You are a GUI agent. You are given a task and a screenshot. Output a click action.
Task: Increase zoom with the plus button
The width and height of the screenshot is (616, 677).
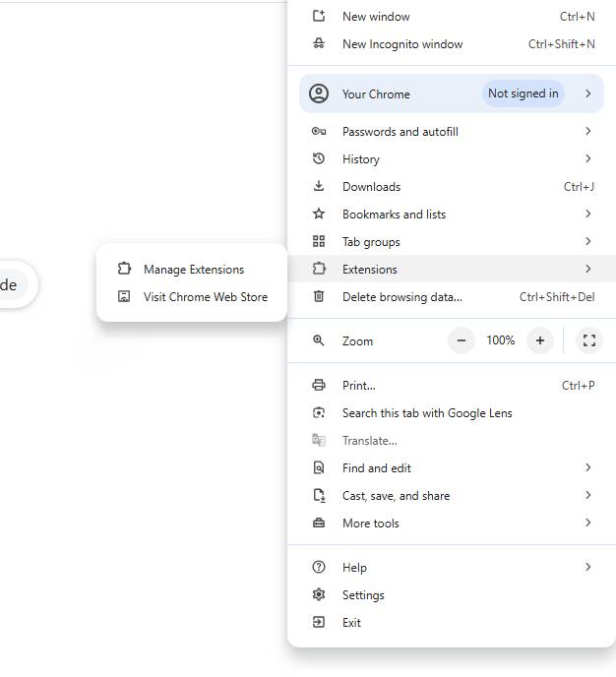(x=540, y=340)
